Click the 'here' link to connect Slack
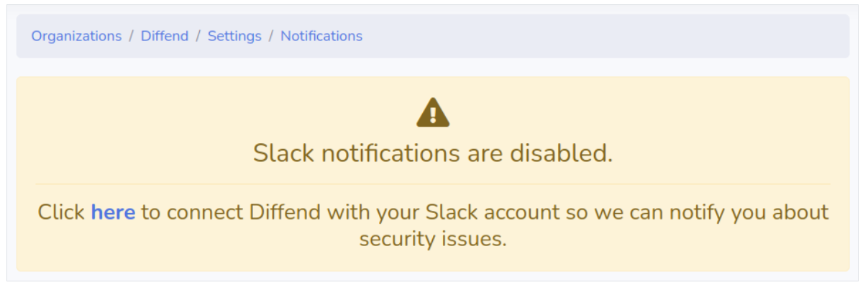Image resolution: width=868 pixels, height=285 pixels. tap(113, 212)
